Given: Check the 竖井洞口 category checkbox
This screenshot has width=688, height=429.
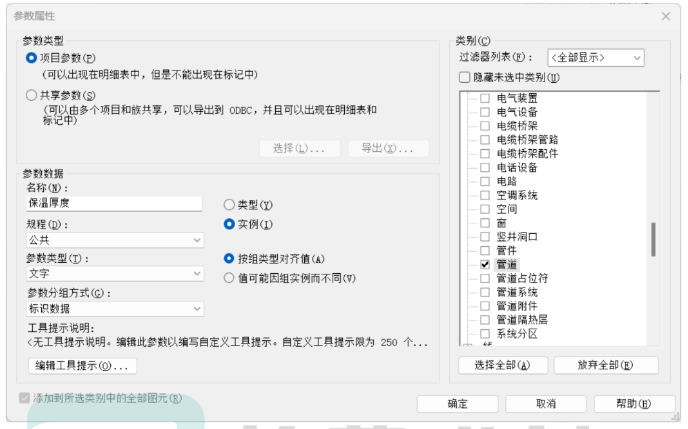Looking at the screenshot, I should coord(485,237).
